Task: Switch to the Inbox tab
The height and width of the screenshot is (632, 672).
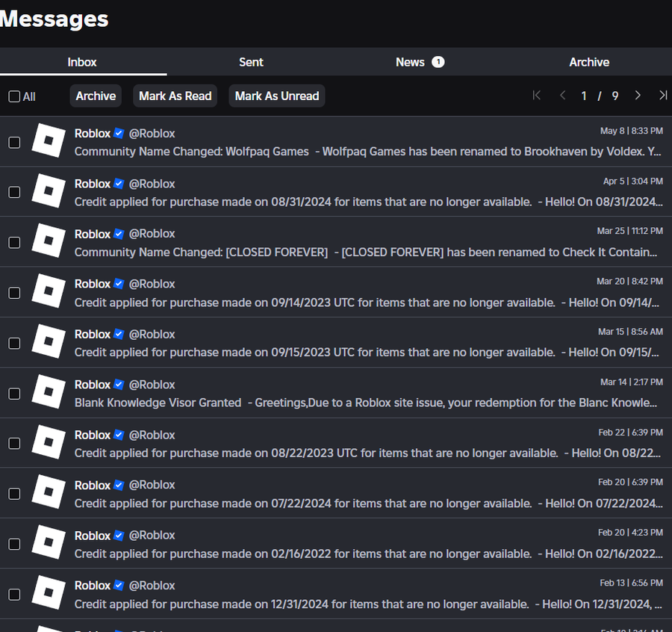Action: coord(82,62)
